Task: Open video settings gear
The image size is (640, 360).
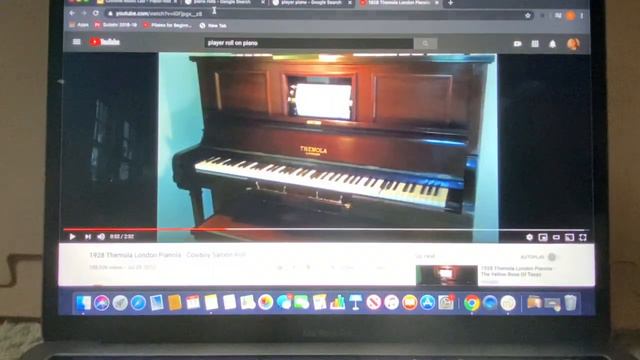Action: click(x=529, y=237)
